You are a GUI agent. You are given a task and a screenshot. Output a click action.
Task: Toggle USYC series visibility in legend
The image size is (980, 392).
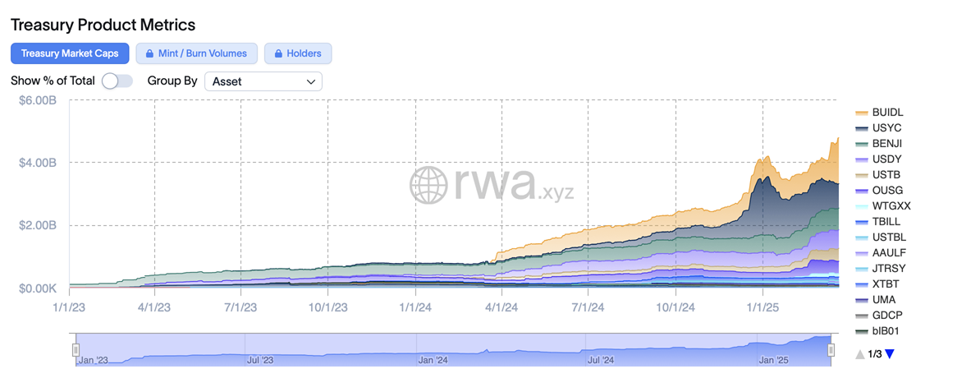click(886, 128)
